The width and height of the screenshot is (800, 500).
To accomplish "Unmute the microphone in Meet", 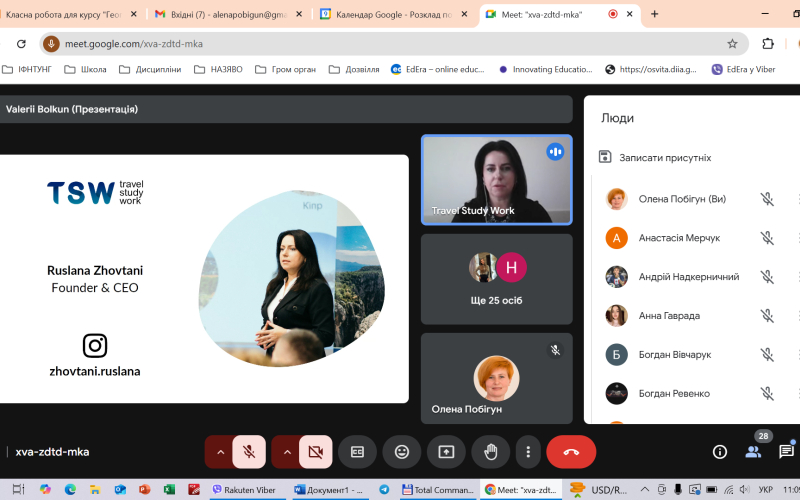I will (249, 452).
